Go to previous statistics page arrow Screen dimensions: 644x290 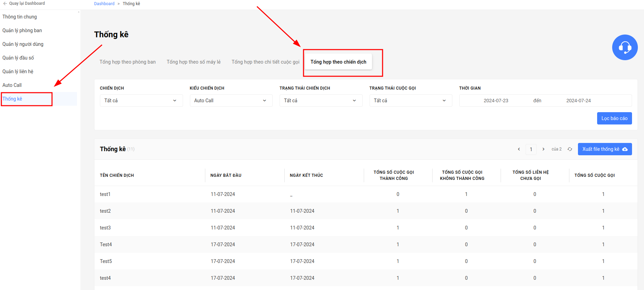pos(519,149)
